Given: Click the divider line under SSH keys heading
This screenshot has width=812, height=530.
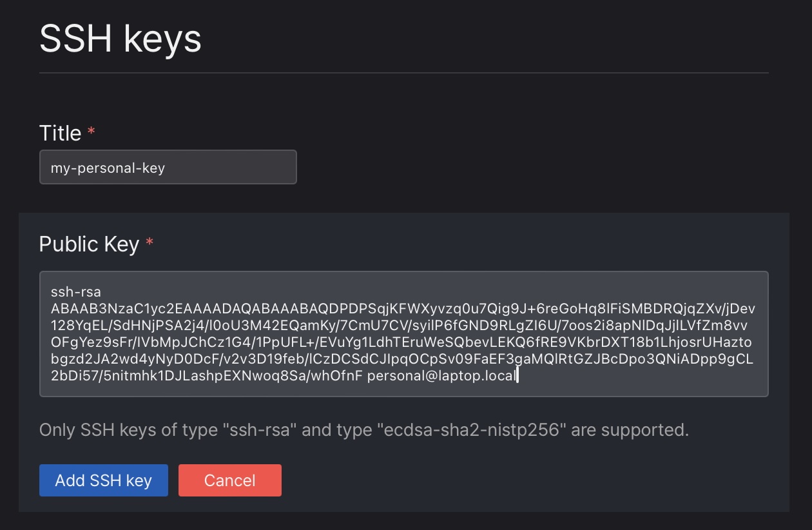Looking at the screenshot, I should tap(403, 73).
